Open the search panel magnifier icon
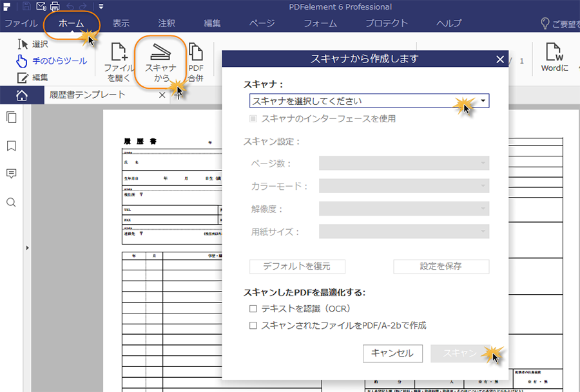580x392 pixels. coord(11,203)
